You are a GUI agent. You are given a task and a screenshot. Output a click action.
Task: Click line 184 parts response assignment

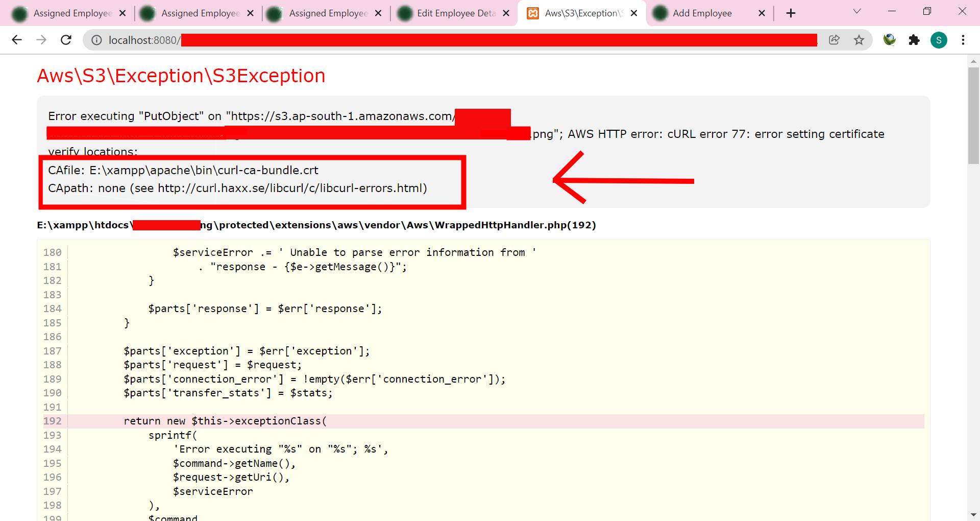click(265, 309)
